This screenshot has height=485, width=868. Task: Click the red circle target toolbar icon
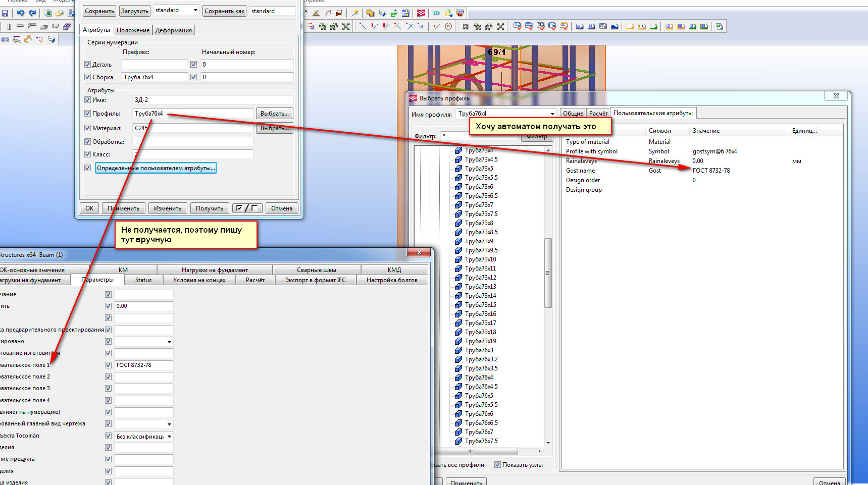pyautogui.click(x=448, y=27)
